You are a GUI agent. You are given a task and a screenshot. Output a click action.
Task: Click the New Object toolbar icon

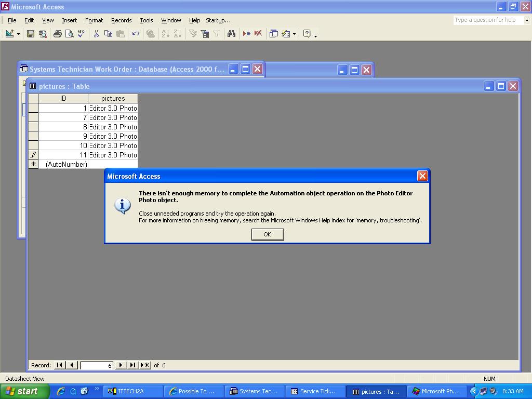(x=286, y=34)
